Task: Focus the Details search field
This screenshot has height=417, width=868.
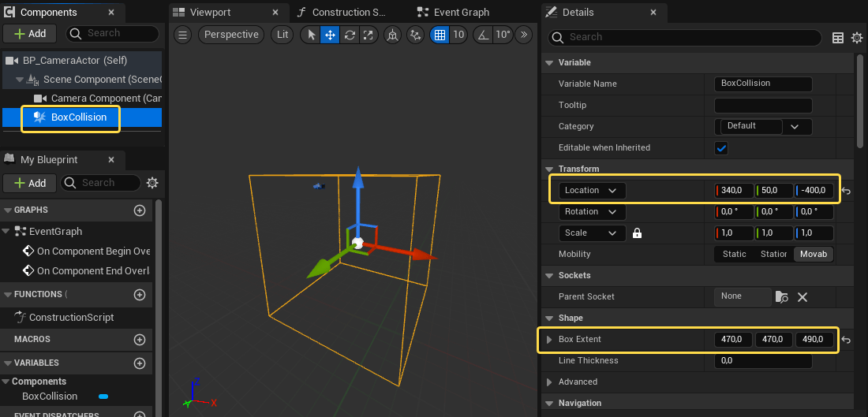Action: pos(685,37)
